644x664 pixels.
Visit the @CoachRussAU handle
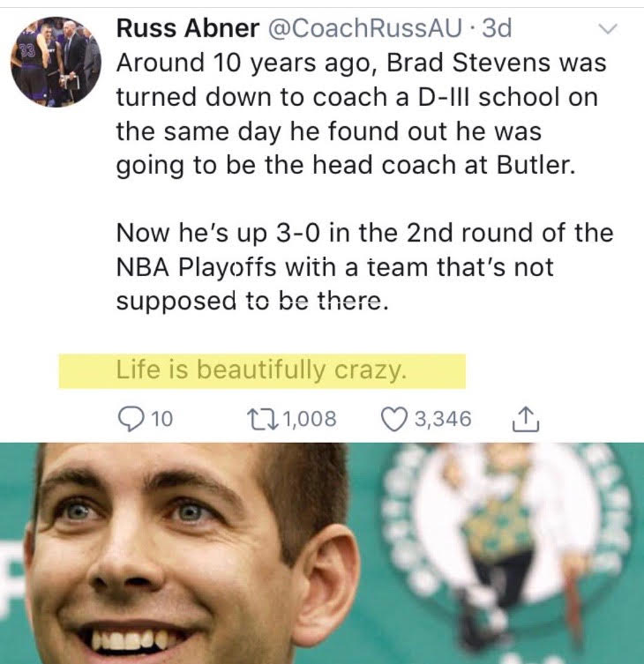365,28
